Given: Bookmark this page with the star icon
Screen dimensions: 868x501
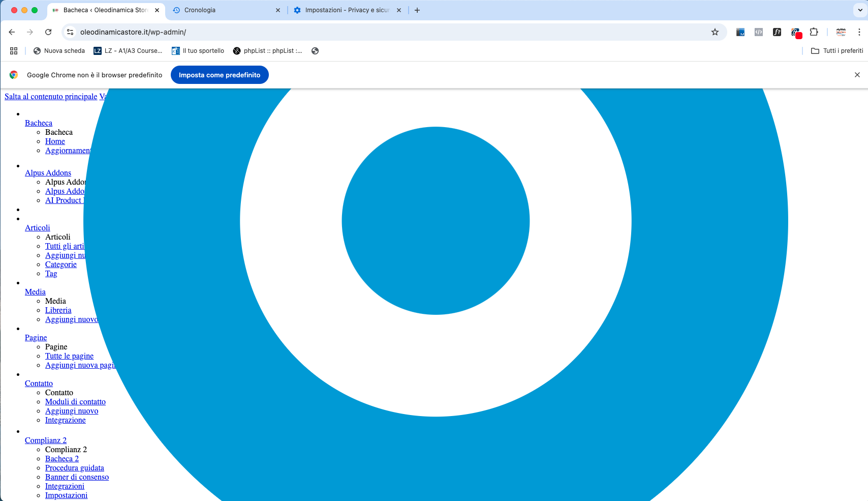Looking at the screenshot, I should tap(715, 32).
